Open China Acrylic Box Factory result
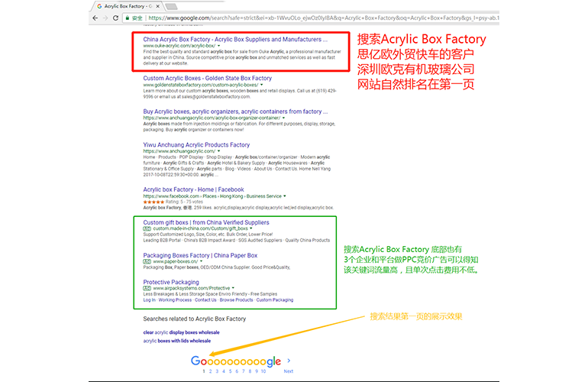Screen dimensions: 588x382 point(235,40)
